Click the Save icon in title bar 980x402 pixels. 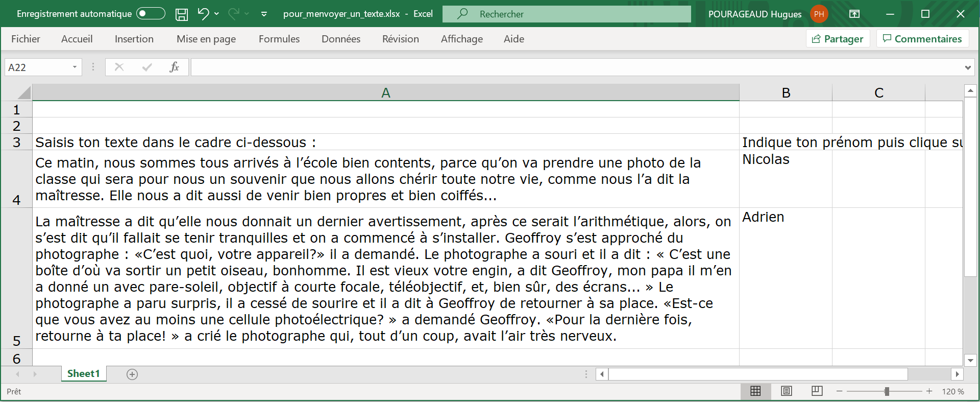(x=181, y=14)
